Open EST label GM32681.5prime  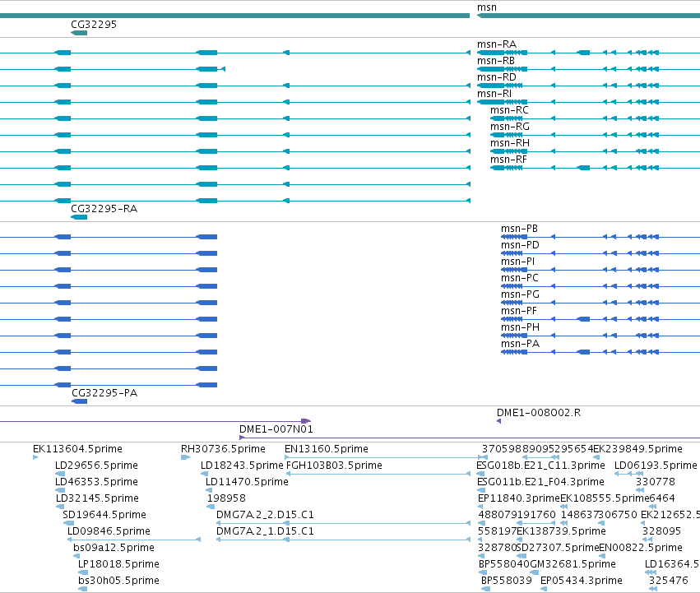click(573, 564)
